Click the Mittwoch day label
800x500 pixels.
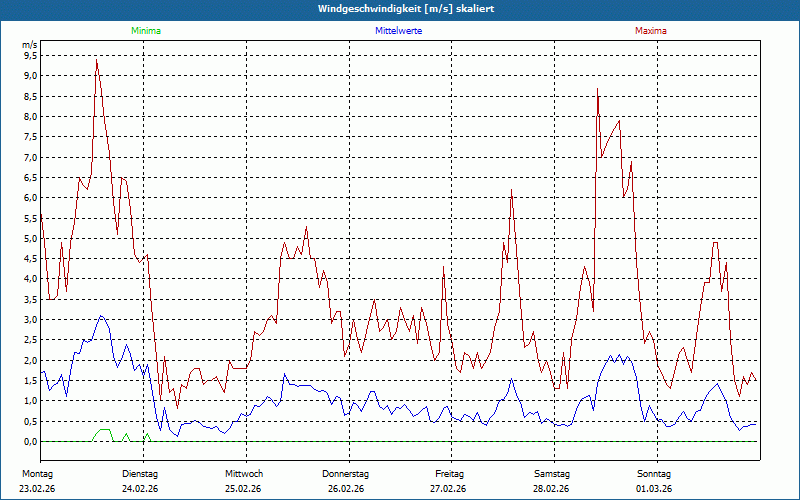pyautogui.click(x=244, y=474)
